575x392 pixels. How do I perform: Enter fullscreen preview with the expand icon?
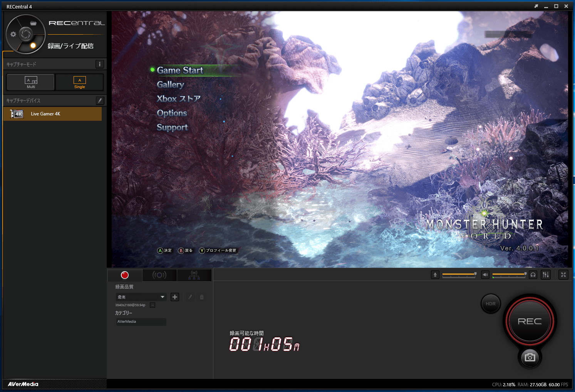click(563, 275)
